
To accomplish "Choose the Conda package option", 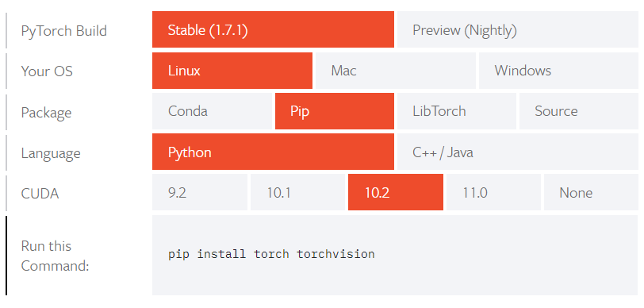I will point(212,111).
